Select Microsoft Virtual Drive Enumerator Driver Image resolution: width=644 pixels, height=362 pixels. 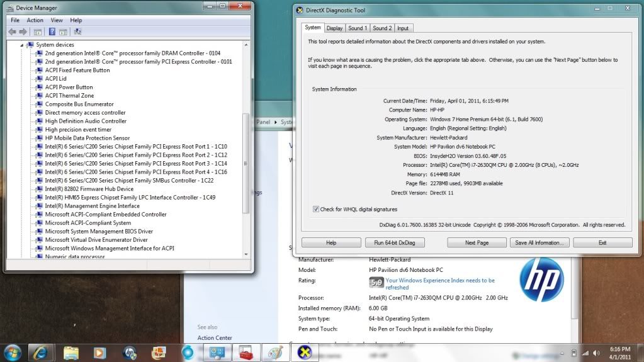tap(96, 240)
